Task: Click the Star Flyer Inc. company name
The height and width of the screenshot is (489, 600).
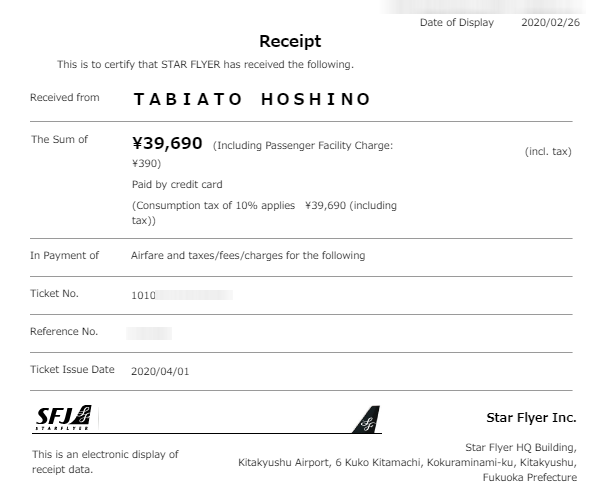Action: click(531, 417)
